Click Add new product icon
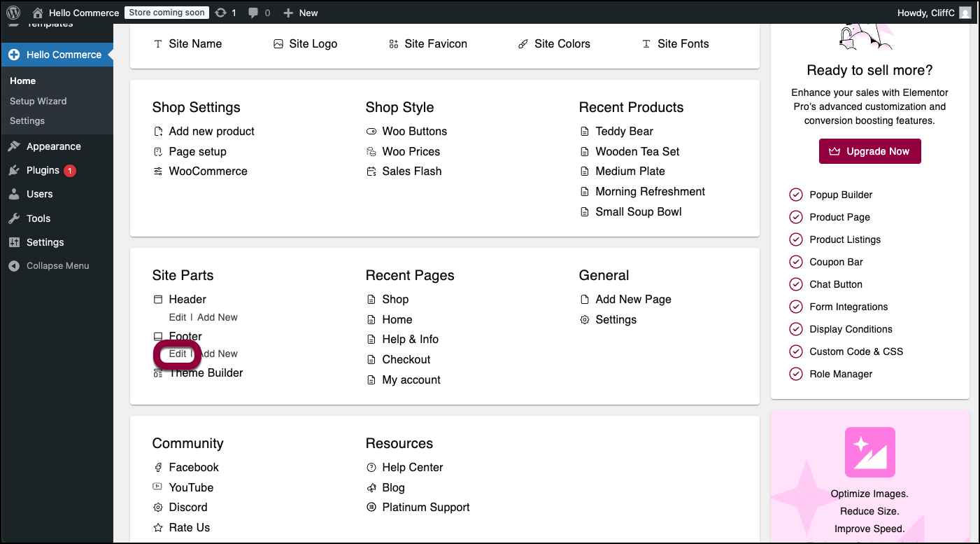Image resolution: width=980 pixels, height=544 pixels. [158, 132]
